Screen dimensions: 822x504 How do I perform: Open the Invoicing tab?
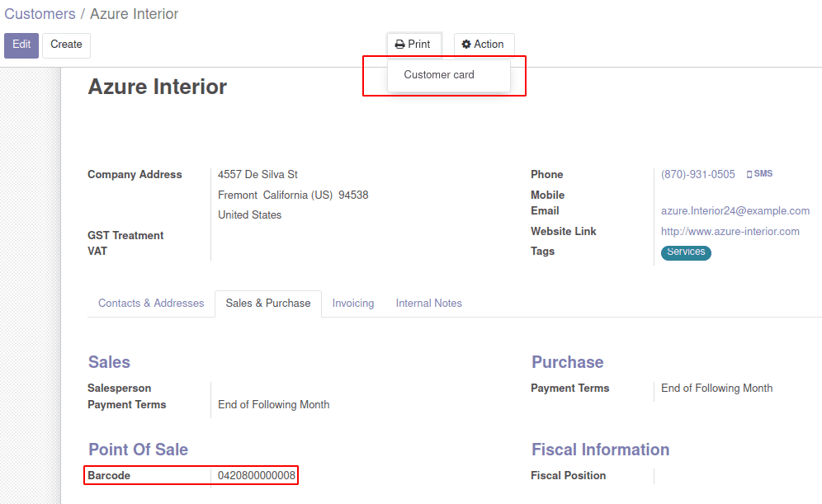pos(352,304)
